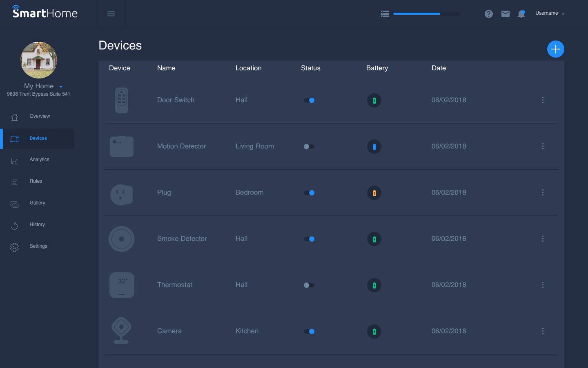The height and width of the screenshot is (368, 588).
Task: Enable the Motion Detector status toggle
Action: pyautogui.click(x=309, y=146)
